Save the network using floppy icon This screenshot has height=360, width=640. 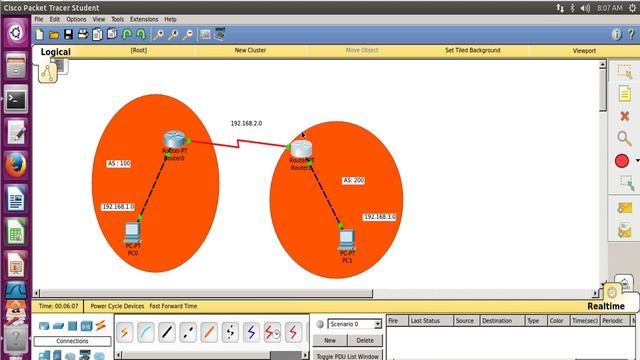(x=68, y=35)
